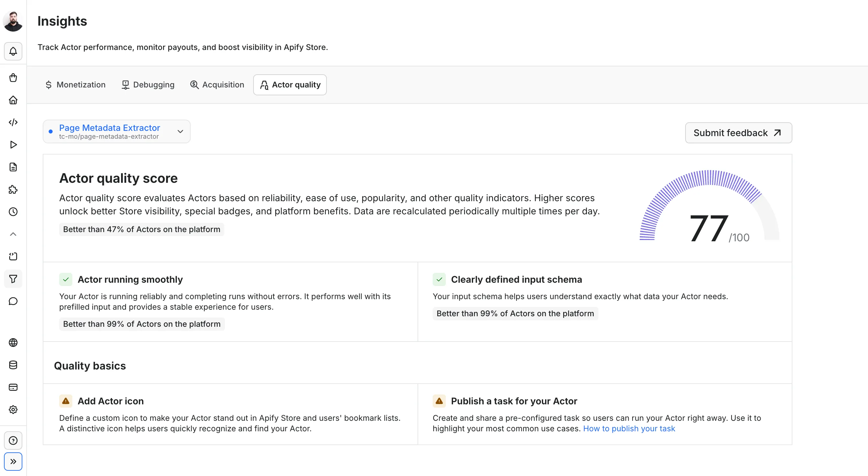
Task: Click the 'Actor quality score' heading
Action: [x=118, y=178]
